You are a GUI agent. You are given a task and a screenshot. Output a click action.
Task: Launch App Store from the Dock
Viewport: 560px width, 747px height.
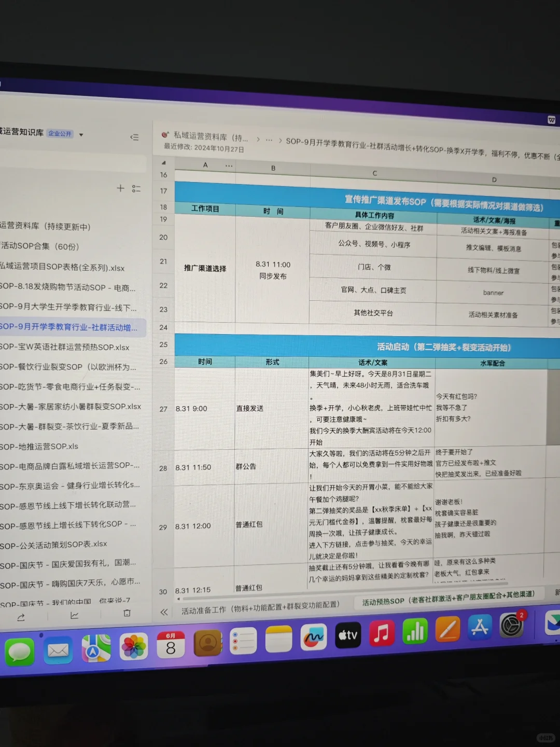[x=480, y=628]
